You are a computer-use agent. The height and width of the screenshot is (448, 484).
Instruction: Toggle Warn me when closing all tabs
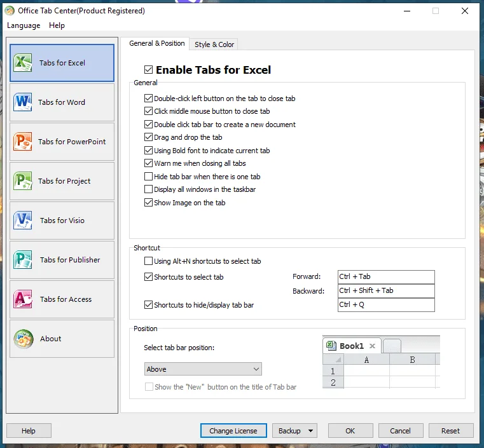148,163
